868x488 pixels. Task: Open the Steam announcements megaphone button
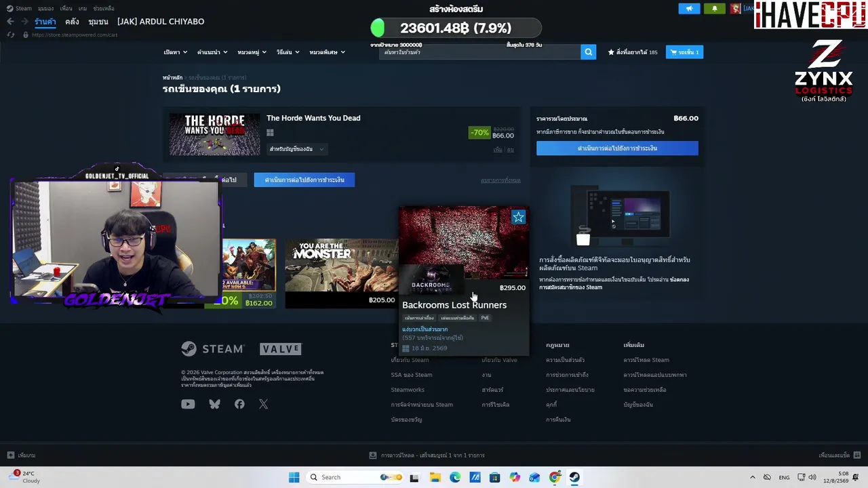(x=689, y=9)
